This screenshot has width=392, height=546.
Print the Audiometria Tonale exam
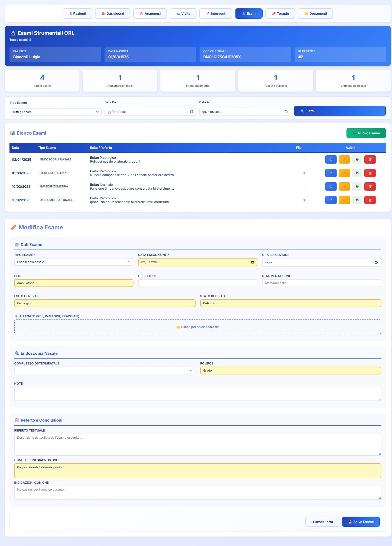[357, 200]
